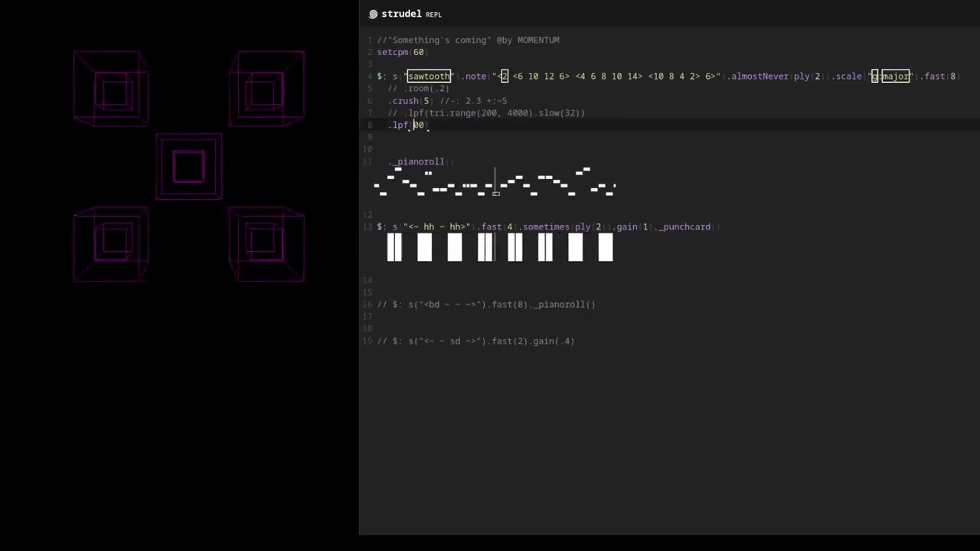Click the pianoroll note visualization widget
This screenshot has height=551, width=980.
(495, 182)
